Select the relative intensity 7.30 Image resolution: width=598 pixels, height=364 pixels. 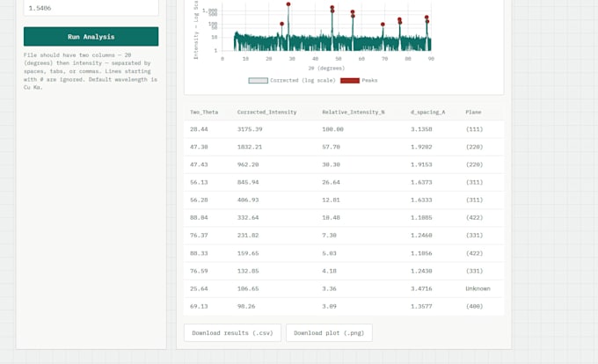pyautogui.click(x=329, y=235)
